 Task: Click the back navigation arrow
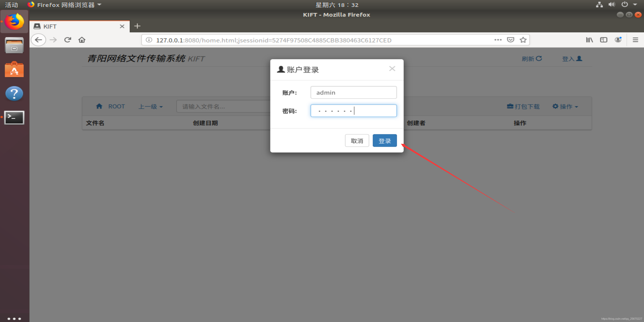coord(38,40)
